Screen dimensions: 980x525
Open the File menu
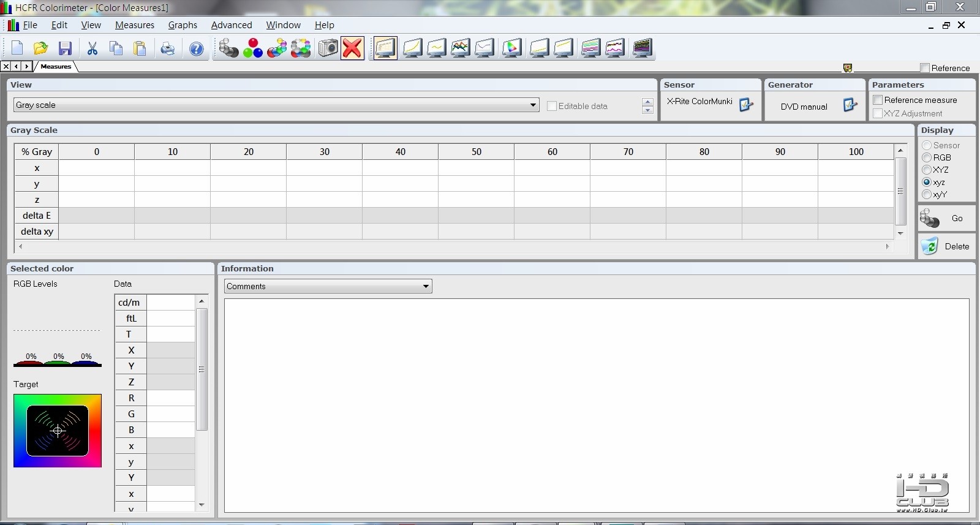click(30, 25)
